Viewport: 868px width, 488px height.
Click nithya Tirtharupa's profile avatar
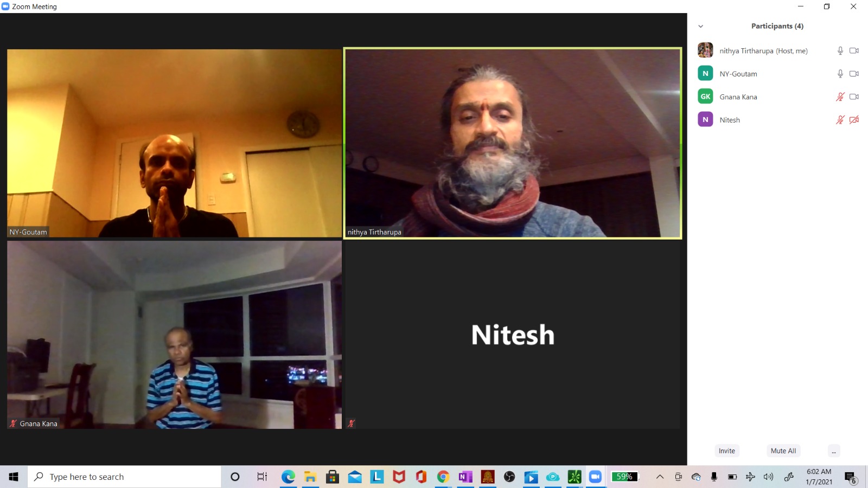point(705,50)
